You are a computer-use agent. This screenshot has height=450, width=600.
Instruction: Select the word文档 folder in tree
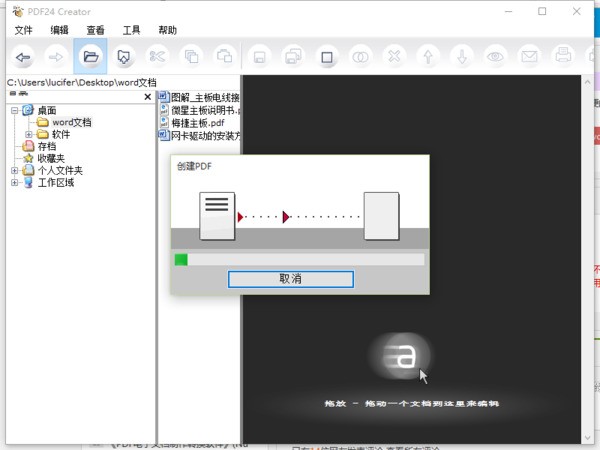70,122
